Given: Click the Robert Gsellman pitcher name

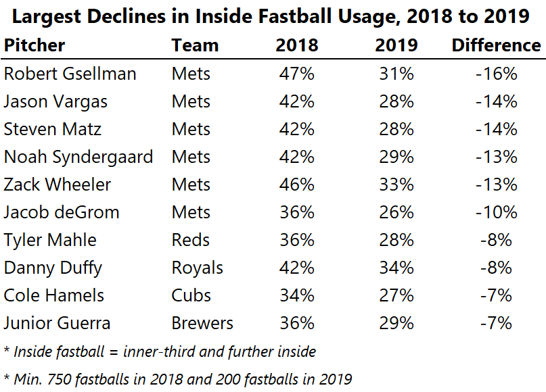Looking at the screenshot, I should coord(70,74).
